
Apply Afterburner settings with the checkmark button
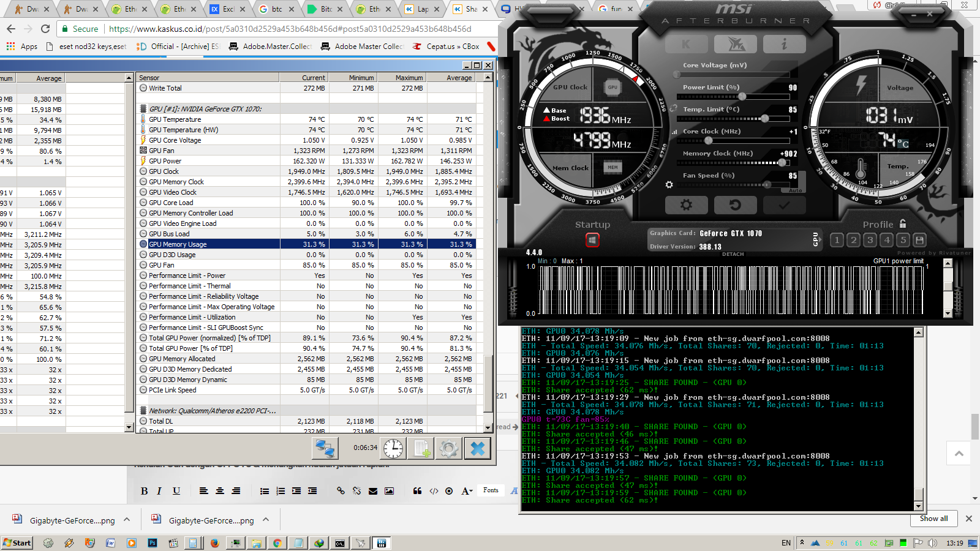pyautogui.click(x=784, y=205)
